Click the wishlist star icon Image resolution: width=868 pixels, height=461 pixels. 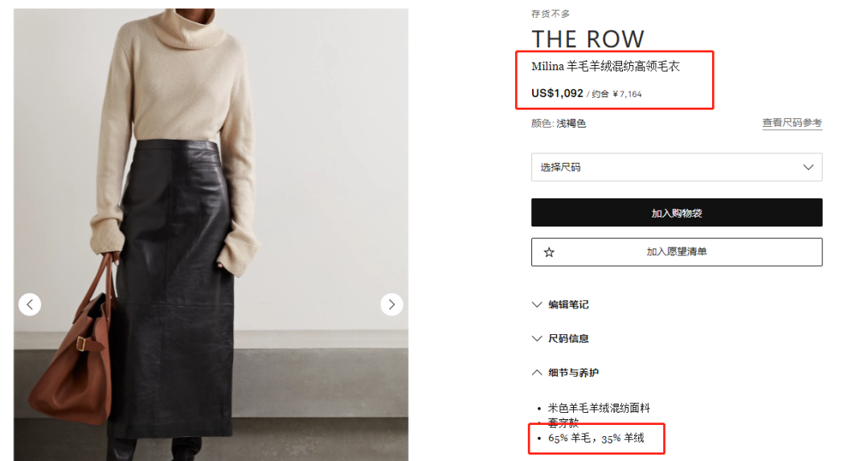(x=549, y=252)
